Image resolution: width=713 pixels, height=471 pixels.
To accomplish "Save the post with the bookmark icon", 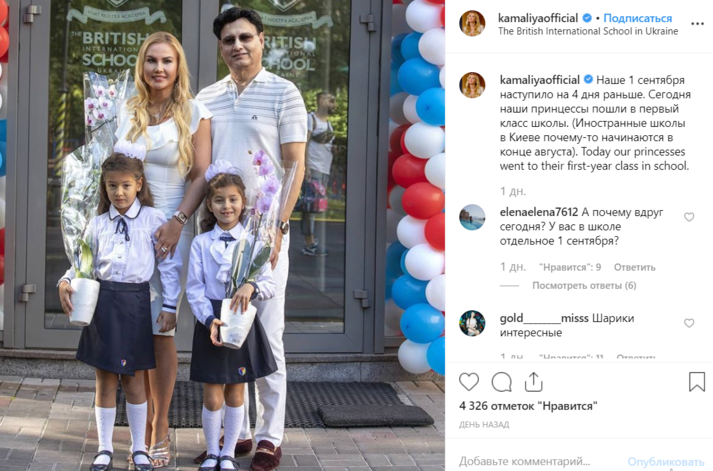I will click(697, 382).
